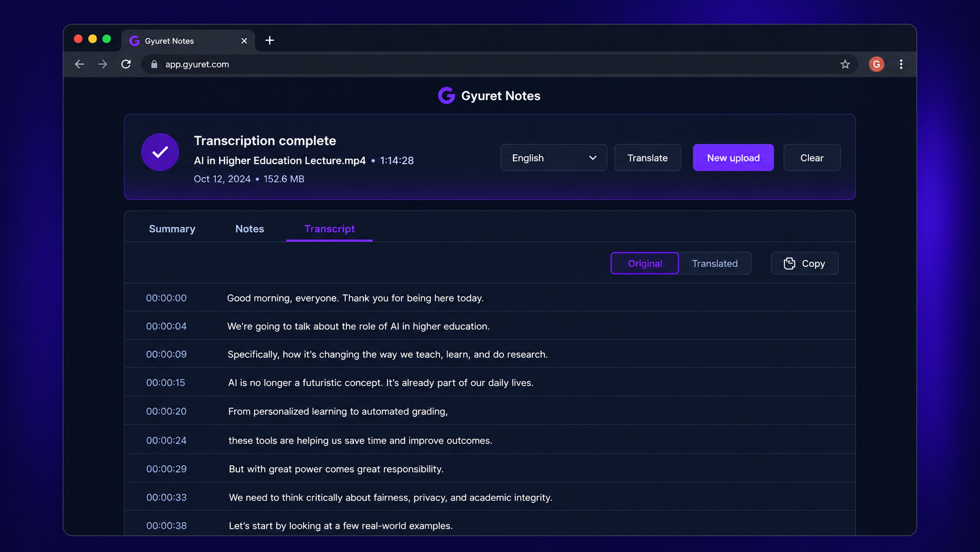Image resolution: width=980 pixels, height=552 pixels.
Task: Click line "Specifically, how it's changing"
Action: [387, 354]
